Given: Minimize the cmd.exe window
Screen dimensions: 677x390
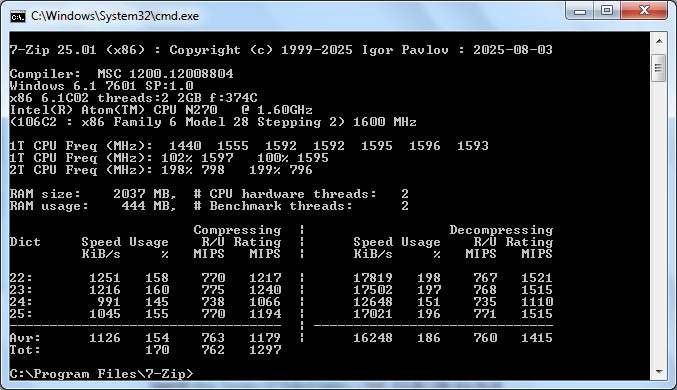Looking at the screenshot, I should [579, 10].
